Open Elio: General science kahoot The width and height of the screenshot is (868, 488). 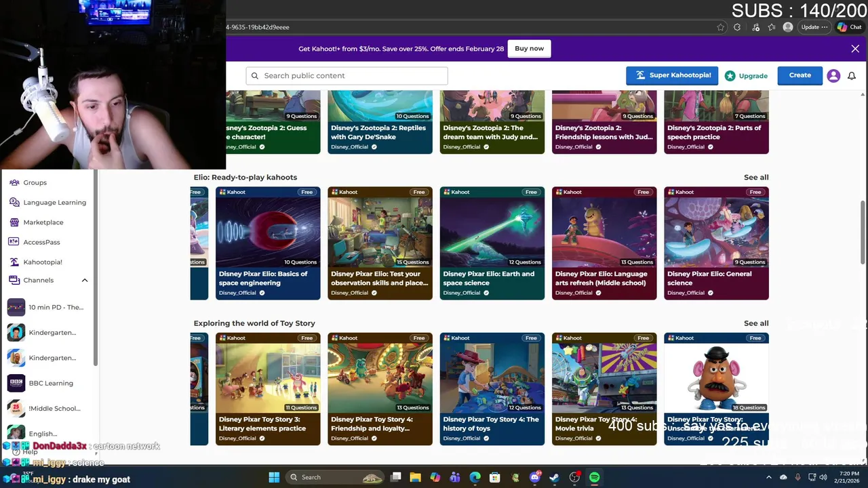click(x=716, y=243)
